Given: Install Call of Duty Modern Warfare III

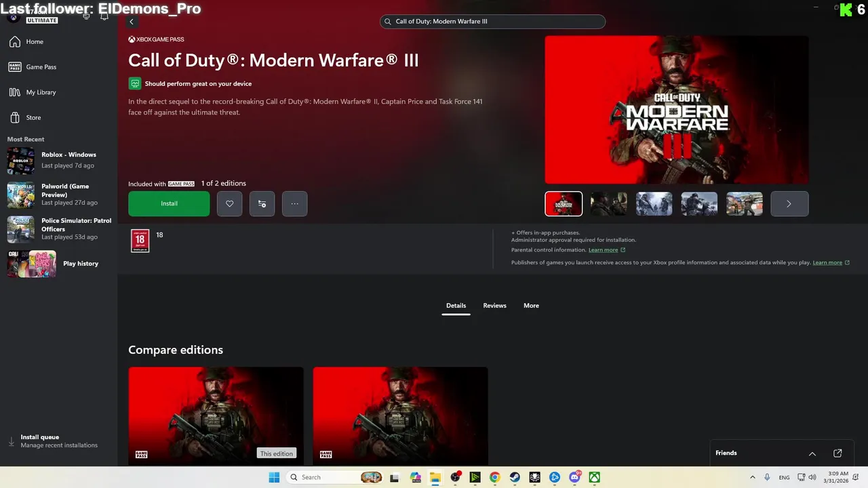Looking at the screenshot, I should click(x=169, y=203).
